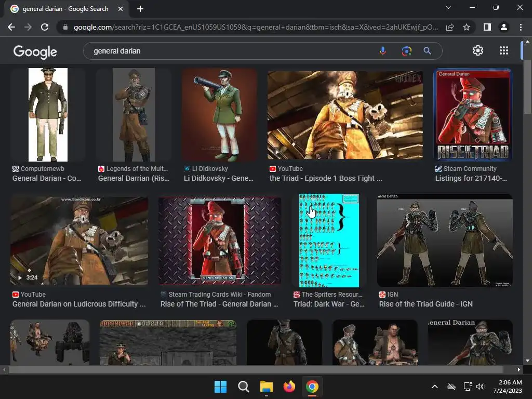Open Google quick settings gear
532x399 pixels.
pos(478,50)
